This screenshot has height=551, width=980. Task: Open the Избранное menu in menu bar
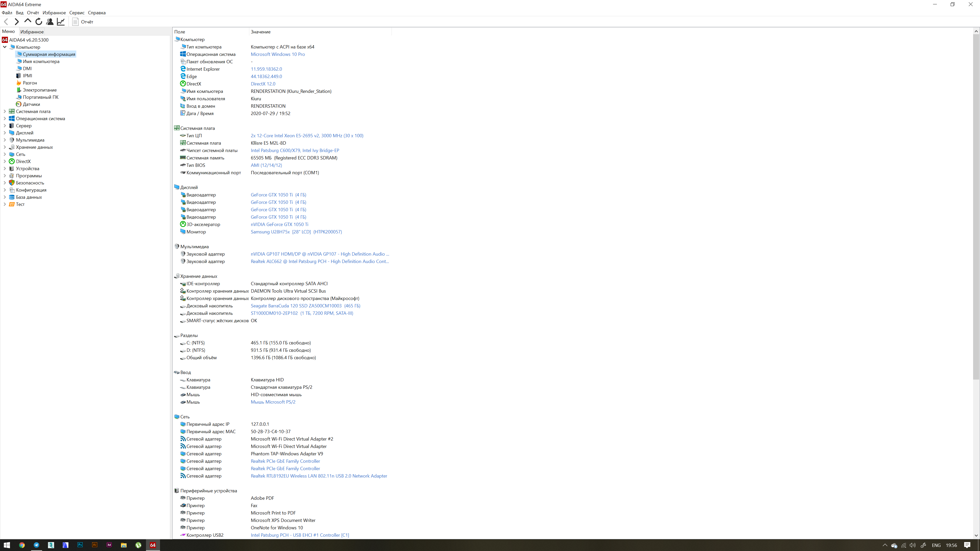point(54,12)
